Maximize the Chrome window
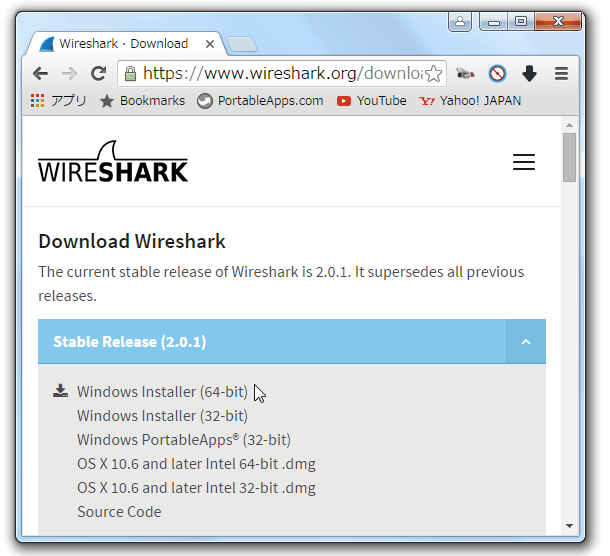610x556 pixels. point(521,21)
